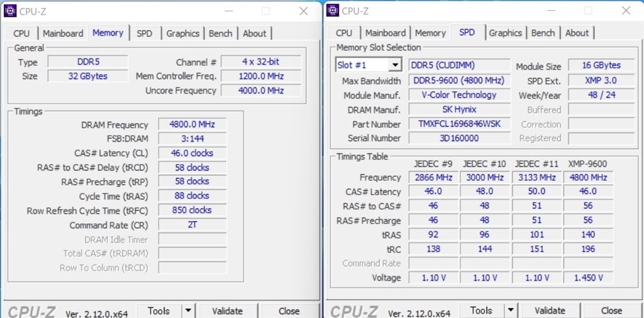This screenshot has height=318, width=644.
Task: Click Uncore Frequency 4000.0 MHz value
Action: 261,90
